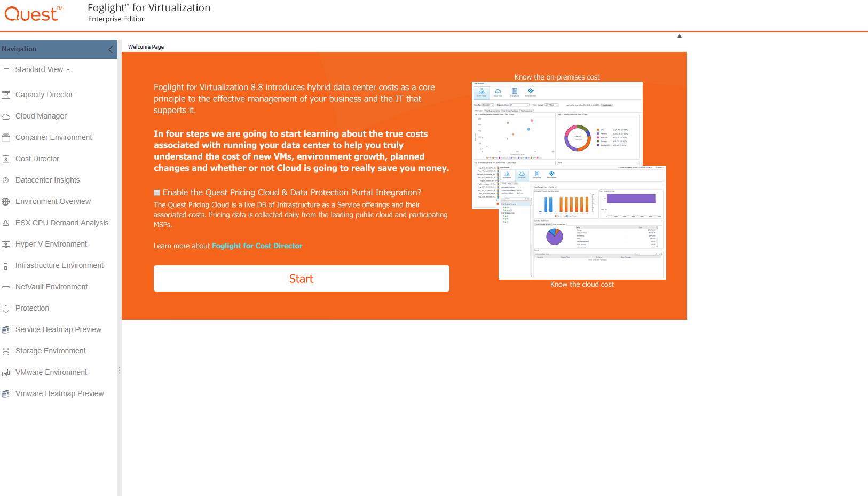Navigate to Storage Environment
The image size is (868, 496).
pos(50,351)
